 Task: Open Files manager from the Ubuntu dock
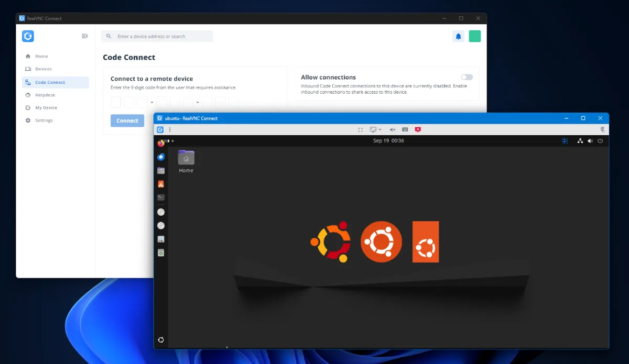pyautogui.click(x=161, y=170)
